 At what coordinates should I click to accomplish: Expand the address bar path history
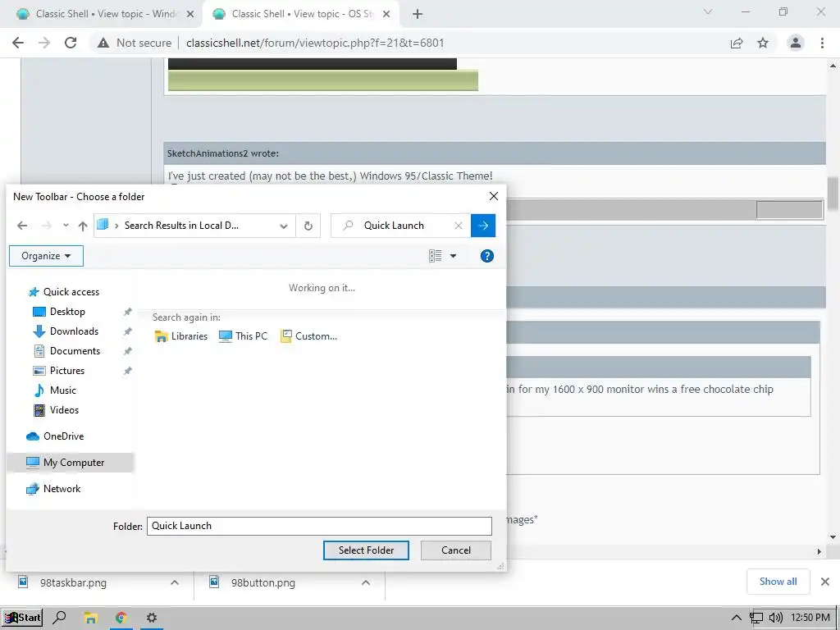pos(283,226)
